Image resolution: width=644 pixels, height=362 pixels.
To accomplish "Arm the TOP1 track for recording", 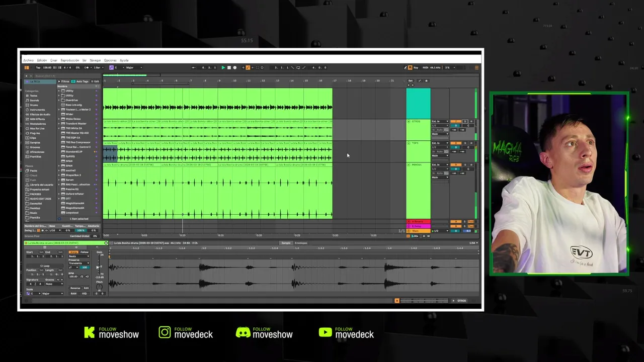I will click(471, 143).
